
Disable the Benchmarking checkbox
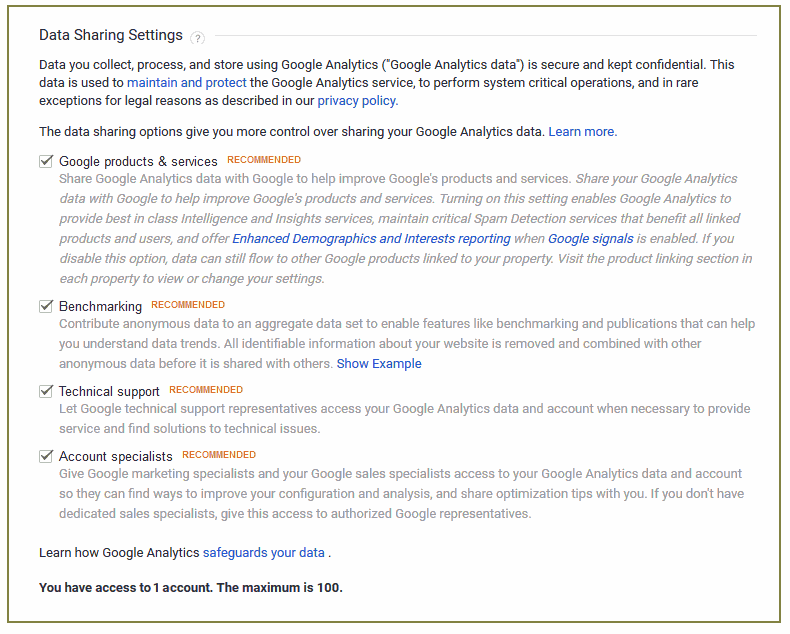pyautogui.click(x=46, y=306)
